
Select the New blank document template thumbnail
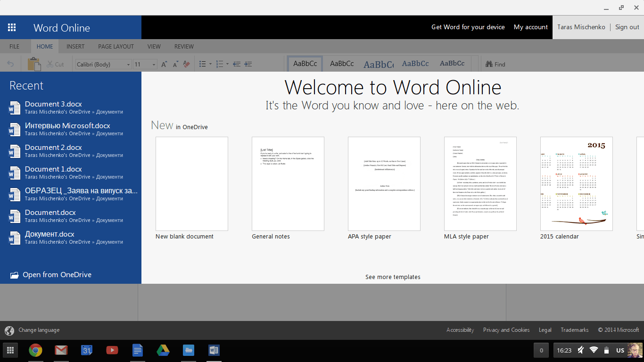coord(192,184)
